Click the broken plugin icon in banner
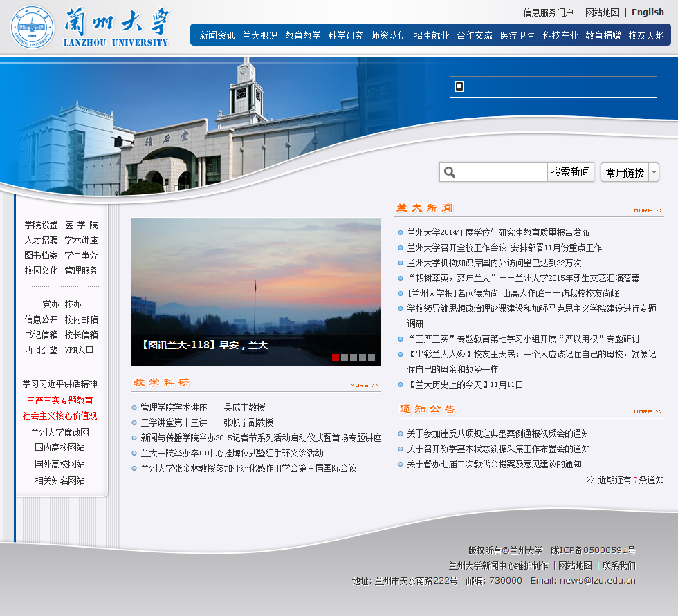The height and width of the screenshot is (616, 678). coord(459,86)
